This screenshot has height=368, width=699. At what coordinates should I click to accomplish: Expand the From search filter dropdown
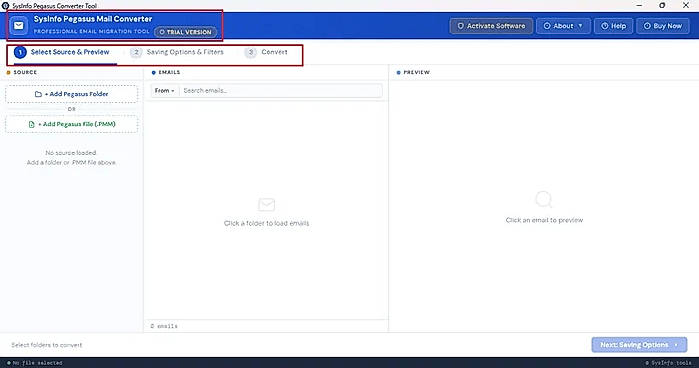click(164, 91)
